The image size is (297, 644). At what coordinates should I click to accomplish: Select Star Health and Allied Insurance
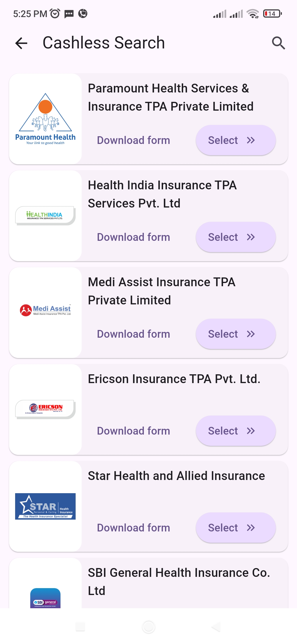pyautogui.click(x=236, y=528)
